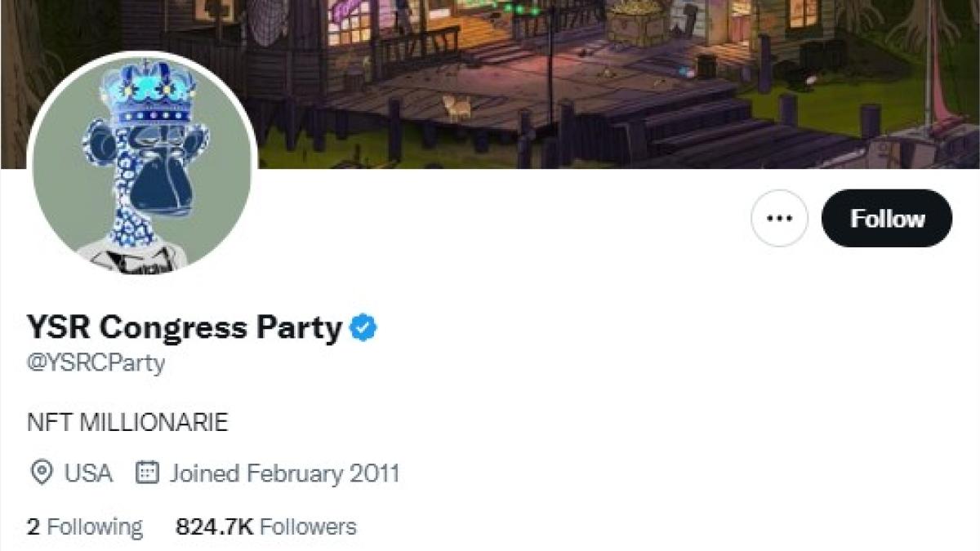The height and width of the screenshot is (551, 980).
Task: Click the calendar icon next to joined date
Action: coord(149,472)
